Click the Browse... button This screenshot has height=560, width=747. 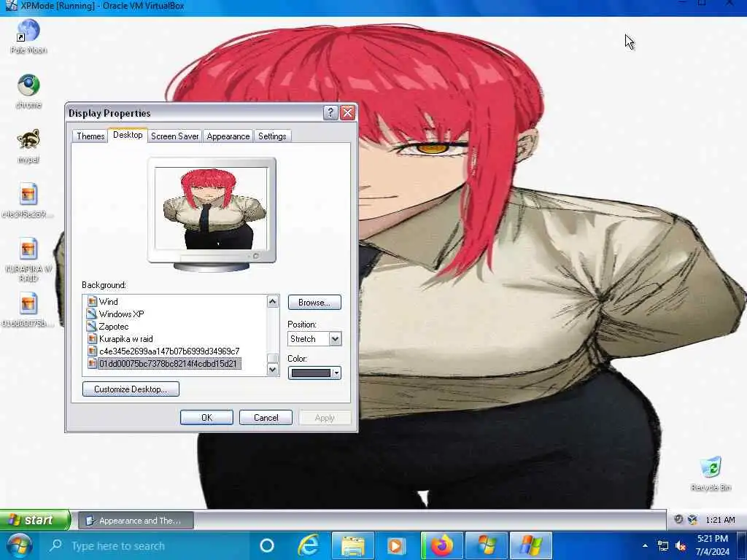coord(314,303)
